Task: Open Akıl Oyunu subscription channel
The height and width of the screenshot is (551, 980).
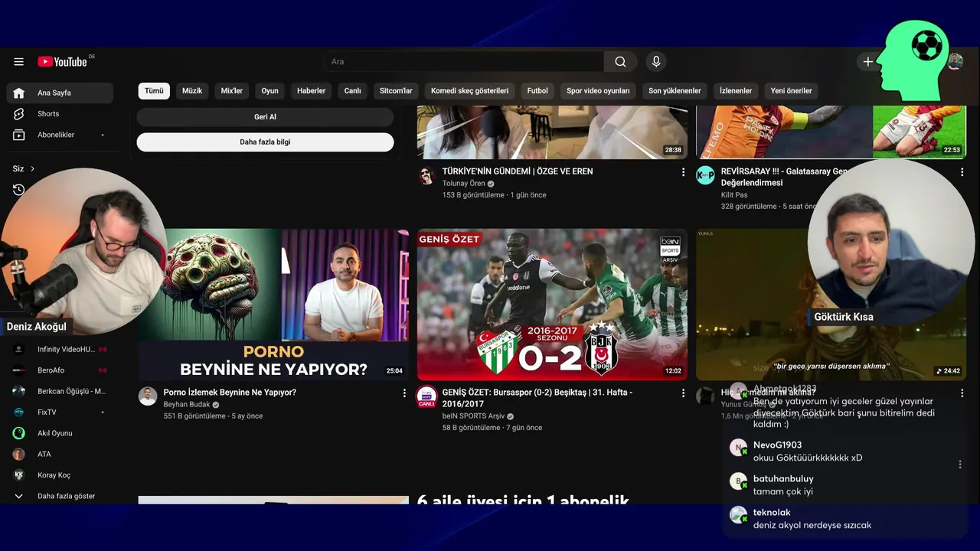Action: (60, 433)
